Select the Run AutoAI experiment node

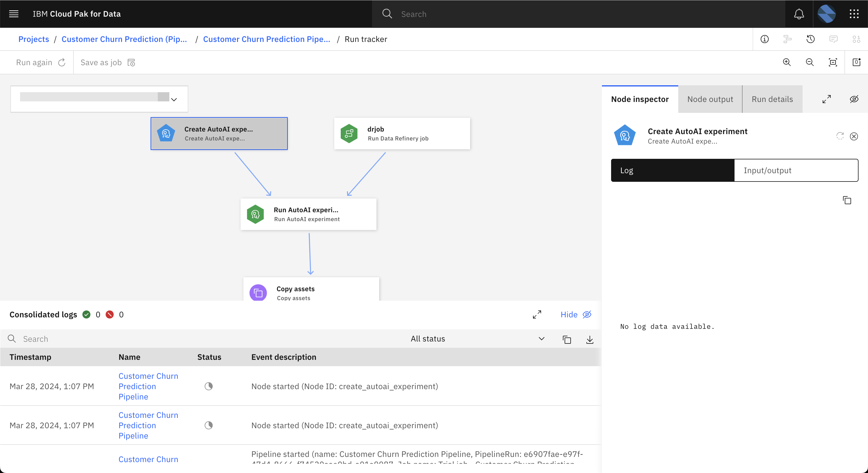tap(308, 214)
